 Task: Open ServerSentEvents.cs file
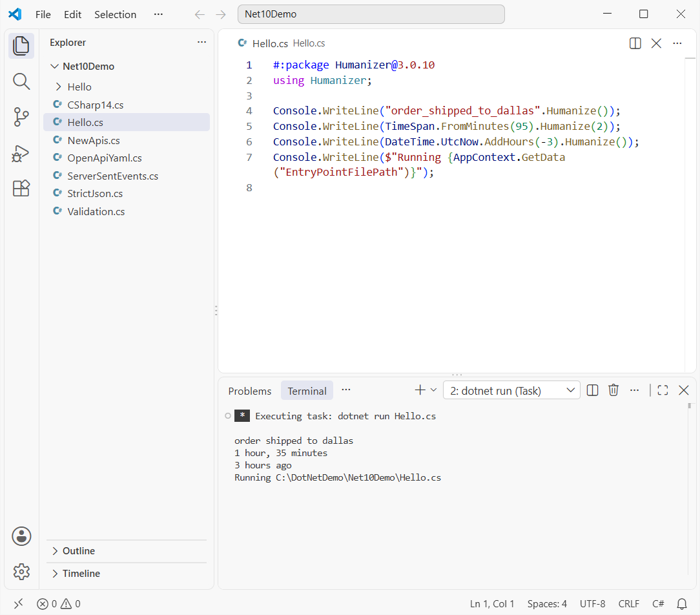coord(127,176)
